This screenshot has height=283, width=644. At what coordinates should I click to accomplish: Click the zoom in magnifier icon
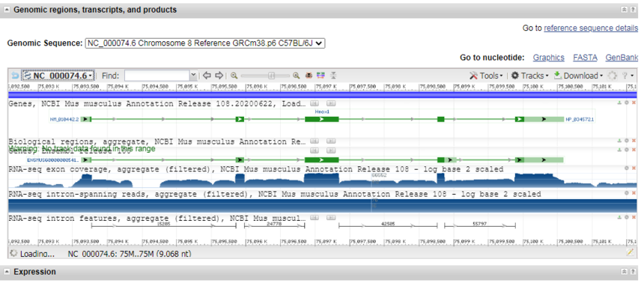pyautogui.click(x=296, y=76)
